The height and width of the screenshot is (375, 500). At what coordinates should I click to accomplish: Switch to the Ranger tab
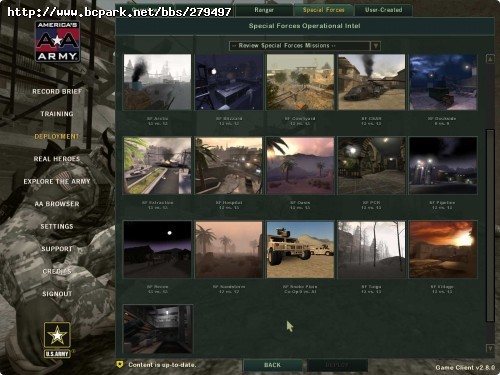[264, 10]
